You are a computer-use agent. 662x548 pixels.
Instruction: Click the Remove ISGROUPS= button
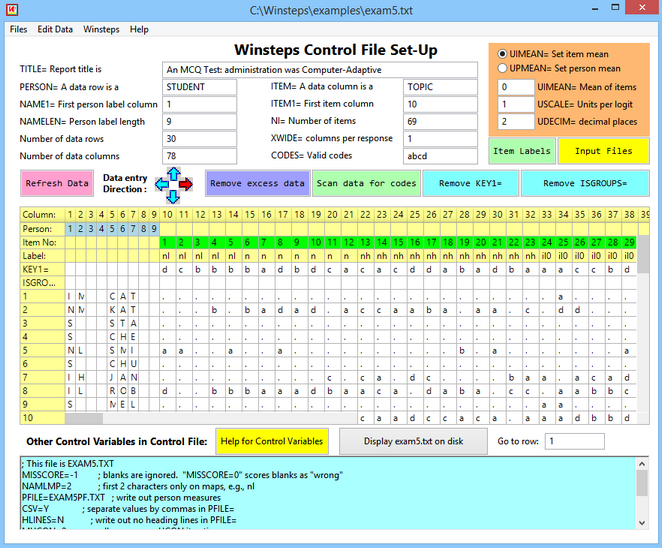585,183
